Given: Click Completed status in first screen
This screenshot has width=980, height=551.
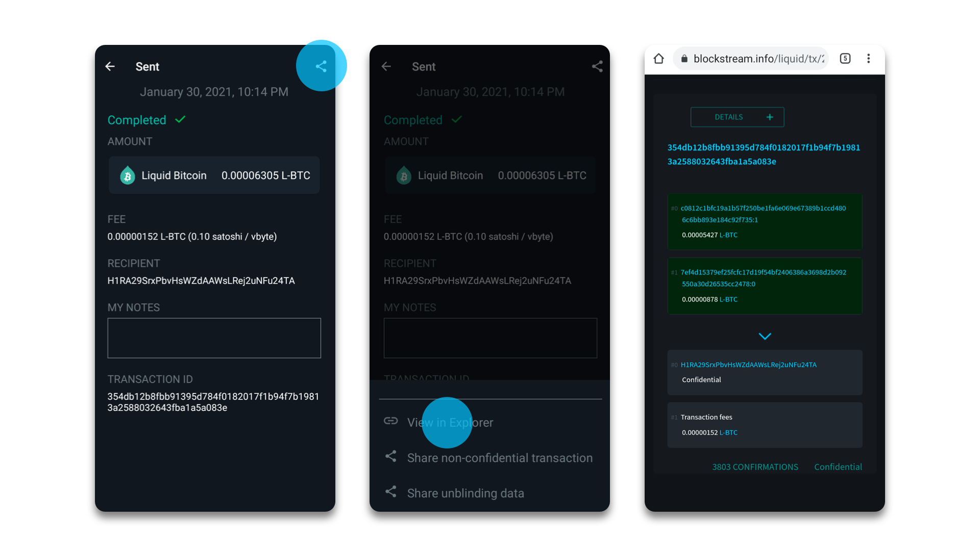Looking at the screenshot, I should pyautogui.click(x=137, y=120).
